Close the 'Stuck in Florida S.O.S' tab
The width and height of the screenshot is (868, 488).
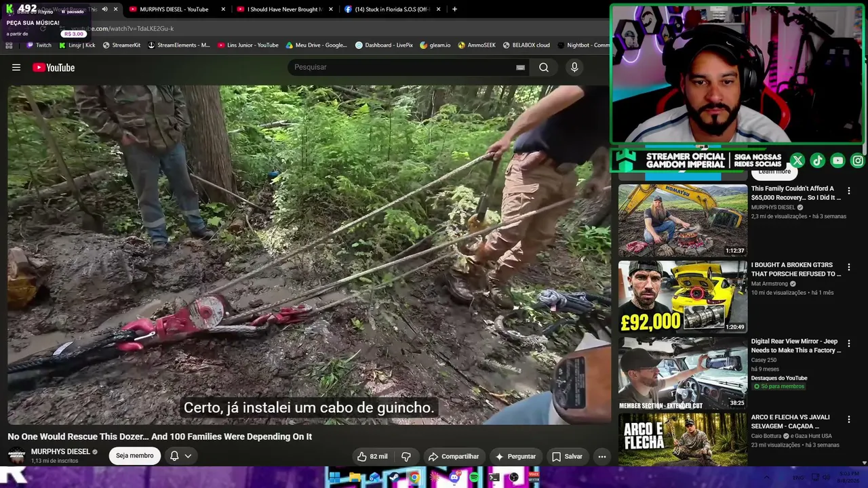click(x=438, y=9)
